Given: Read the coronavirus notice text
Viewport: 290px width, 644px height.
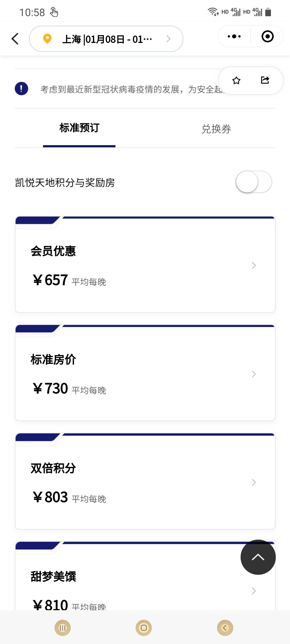Looking at the screenshot, I should (x=132, y=89).
